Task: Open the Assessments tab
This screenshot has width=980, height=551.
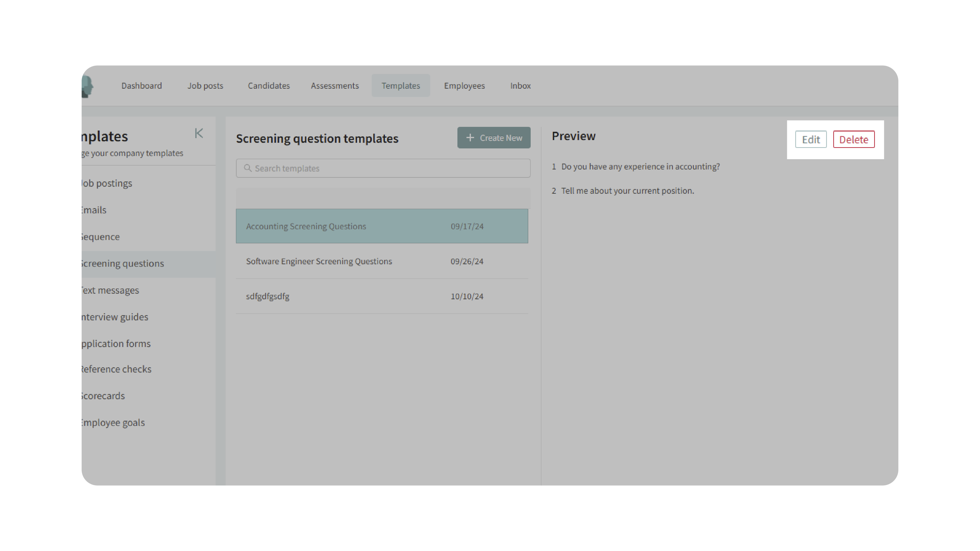Action: click(x=334, y=86)
